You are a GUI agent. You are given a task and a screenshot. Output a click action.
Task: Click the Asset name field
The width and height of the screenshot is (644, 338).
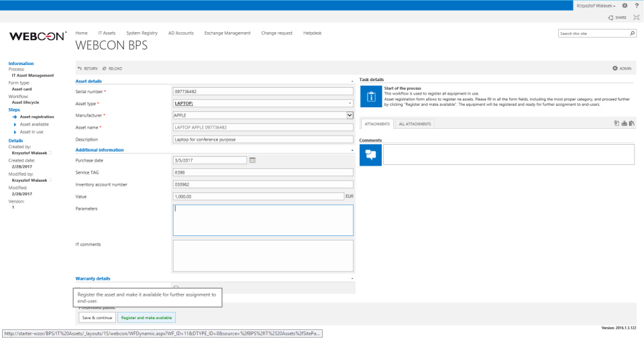point(263,127)
